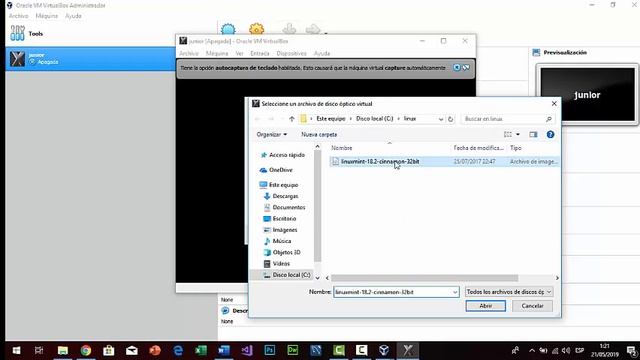The height and width of the screenshot is (360, 640).
Task: Open Documentos folder in navigation pane
Action: point(284,207)
